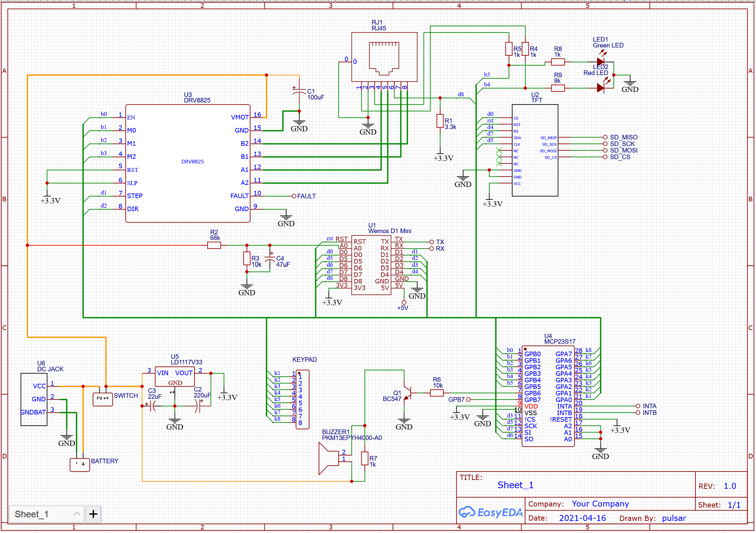This screenshot has width=756, height=533.
Task: Click the VMOT pin label on DRV8825
Action: [x=240, y=117]
